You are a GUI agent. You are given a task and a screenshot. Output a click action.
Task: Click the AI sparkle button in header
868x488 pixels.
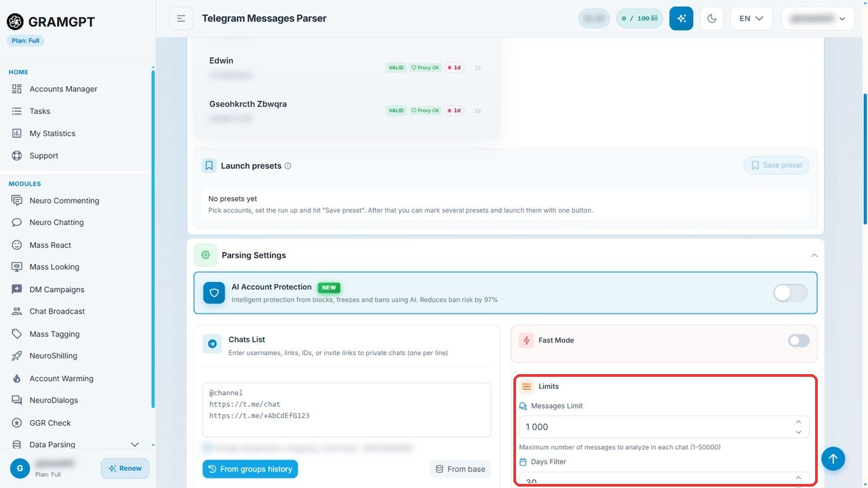[x=681, y=18]
